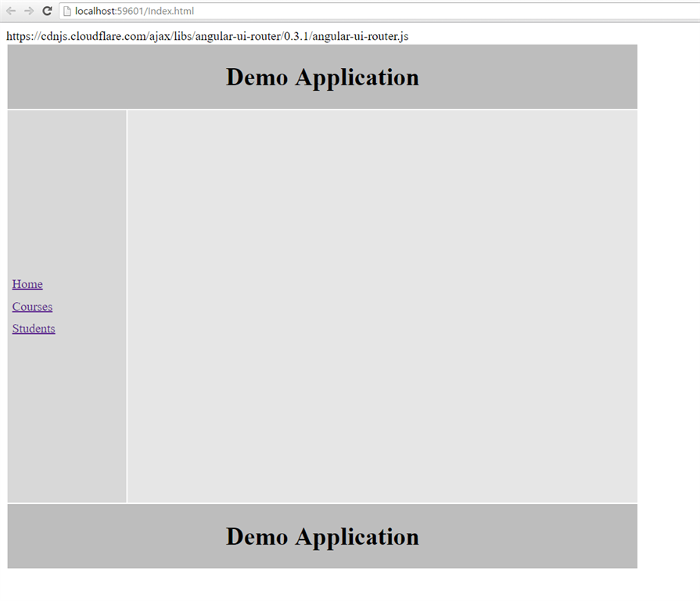This screenshot has width=700, height=601.
Task: Click the browser back arrow
Action: 11,11
